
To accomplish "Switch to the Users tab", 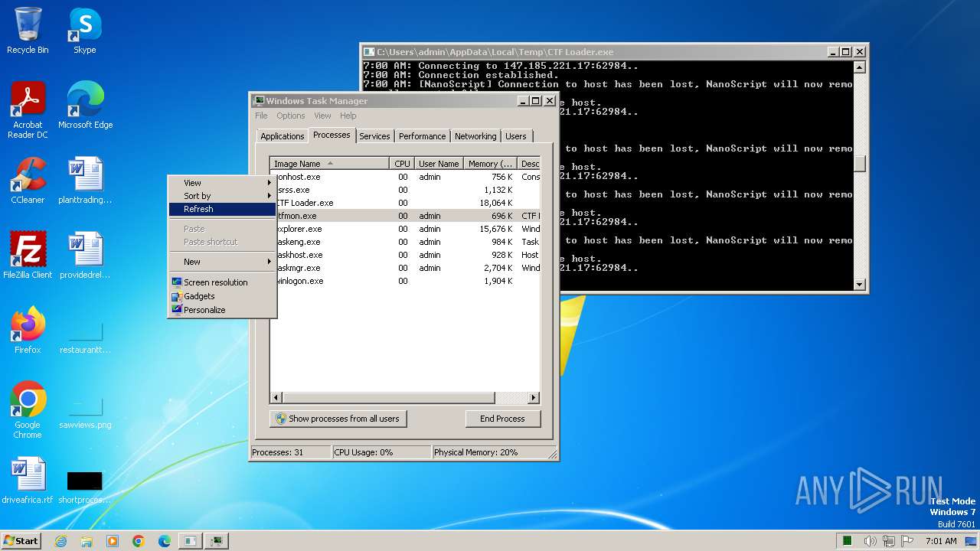I will [x=516, y=136].
